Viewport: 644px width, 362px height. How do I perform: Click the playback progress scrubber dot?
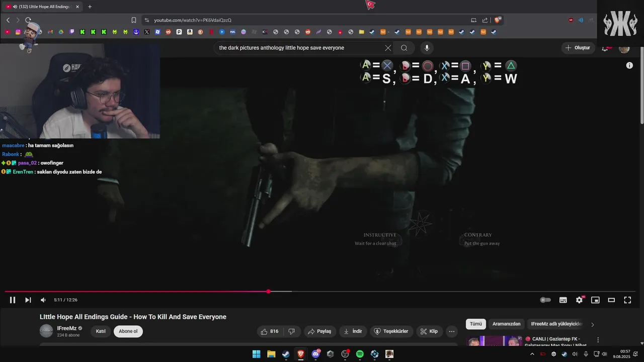[x=269, y=291]
